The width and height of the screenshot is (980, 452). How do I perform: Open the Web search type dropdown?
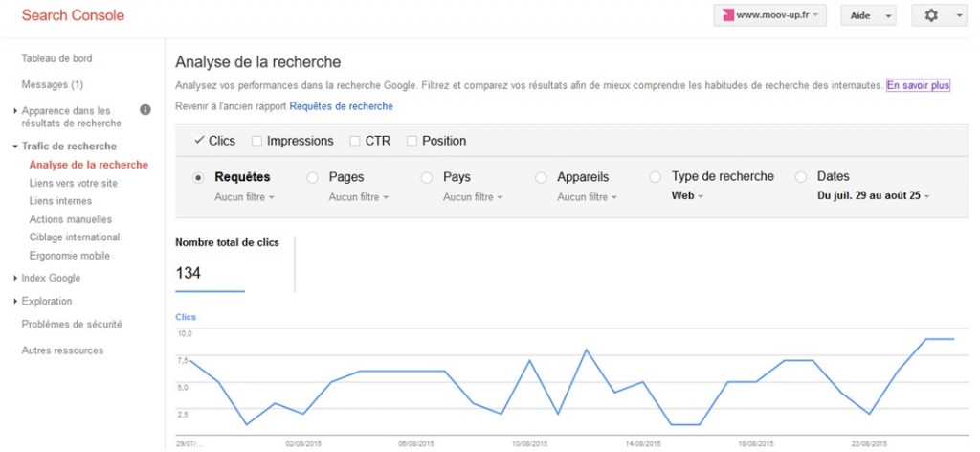pyautogui.click(x=687, y=195)
